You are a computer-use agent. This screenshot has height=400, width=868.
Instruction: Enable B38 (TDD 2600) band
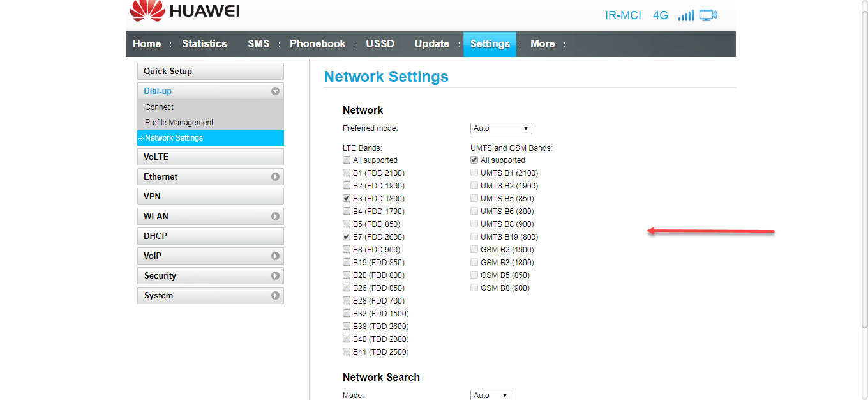(347, 327)
